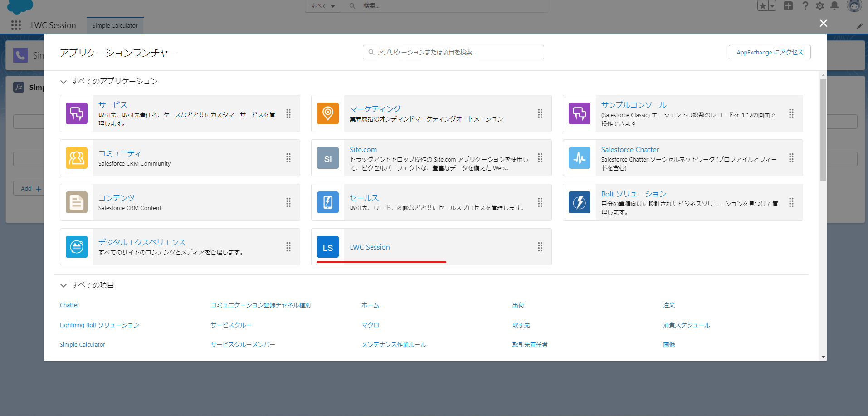
Task: Grab the コミュニティ card drag handle
Action: (x=288, y=158)
